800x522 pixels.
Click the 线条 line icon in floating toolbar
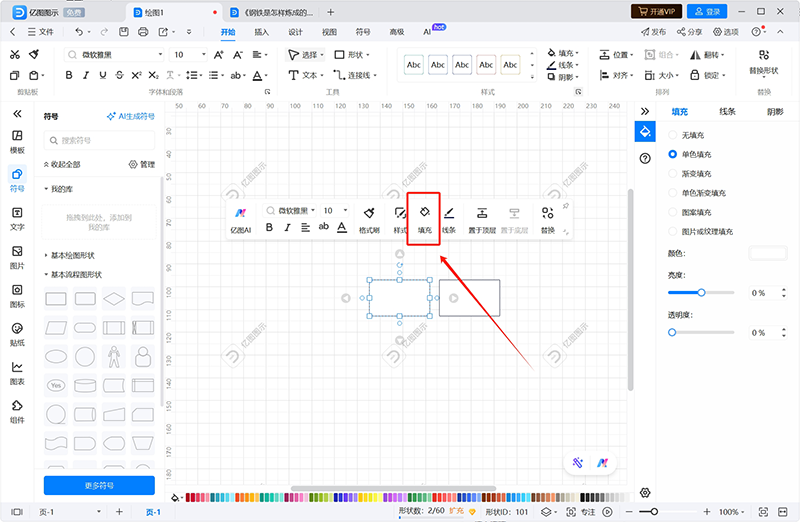tap(448, 219)
